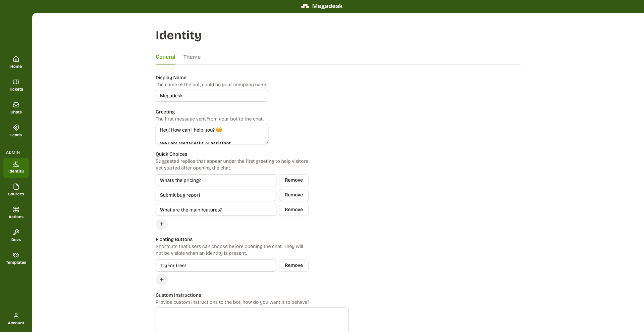Switch to the Theme tab
Image resolution: width=644 pixels, height=332 pixels.
(192, 57)
